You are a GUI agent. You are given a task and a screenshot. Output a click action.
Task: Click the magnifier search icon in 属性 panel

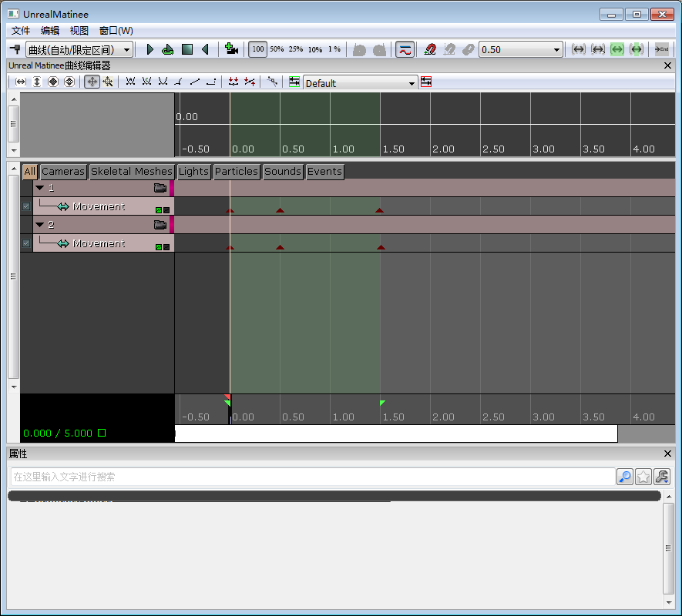[625, 477]
